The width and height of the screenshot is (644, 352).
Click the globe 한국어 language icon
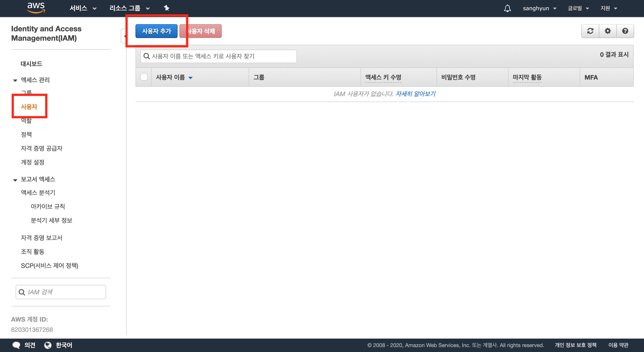tap(48, 345)
